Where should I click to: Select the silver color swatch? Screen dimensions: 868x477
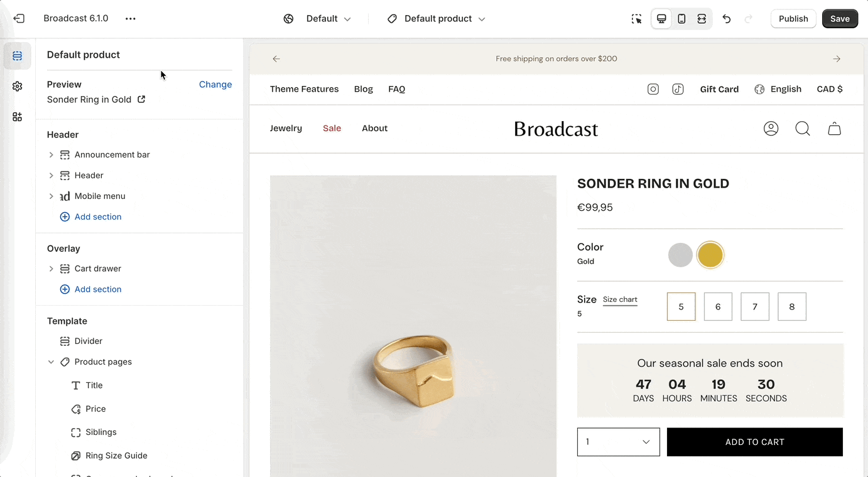[680, 255]
